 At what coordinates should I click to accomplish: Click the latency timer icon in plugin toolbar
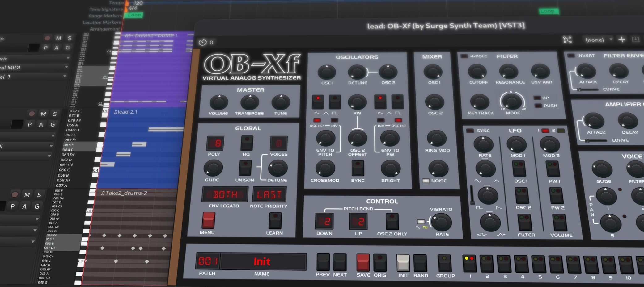[203, 42]
